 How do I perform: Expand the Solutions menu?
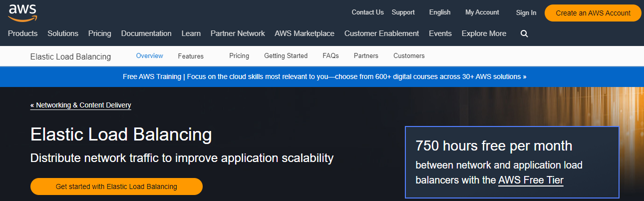pyautogui.click(x=63, y=33)
